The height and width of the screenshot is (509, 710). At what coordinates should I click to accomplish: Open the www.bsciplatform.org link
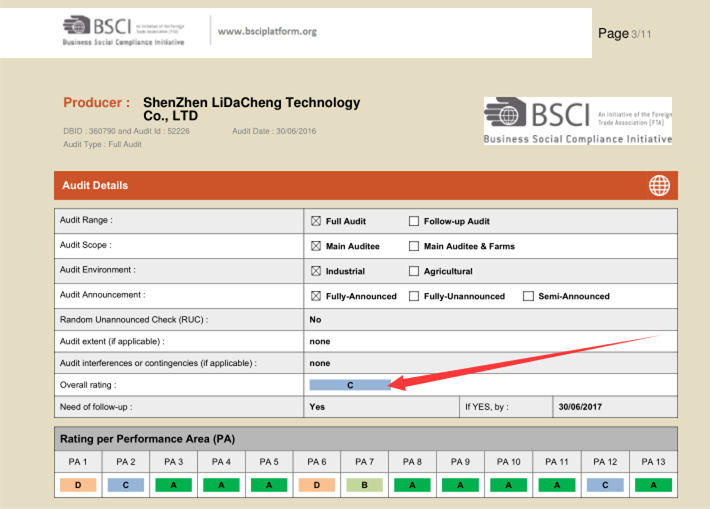267,31
